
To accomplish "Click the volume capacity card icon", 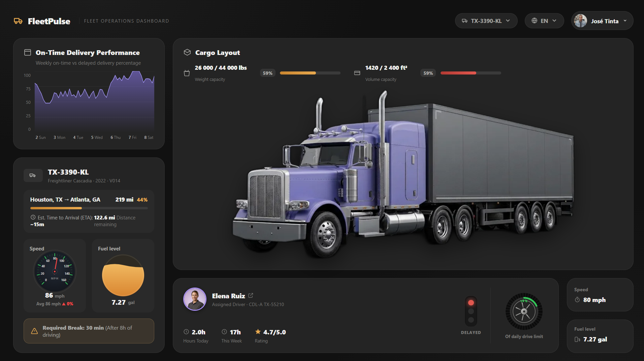I will coord(357,73).
